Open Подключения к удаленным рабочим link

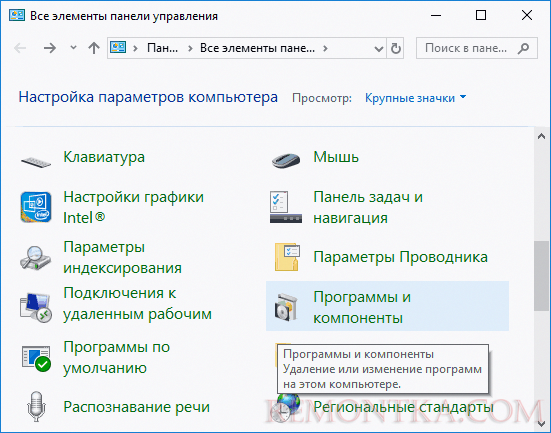tap(137, 304)
